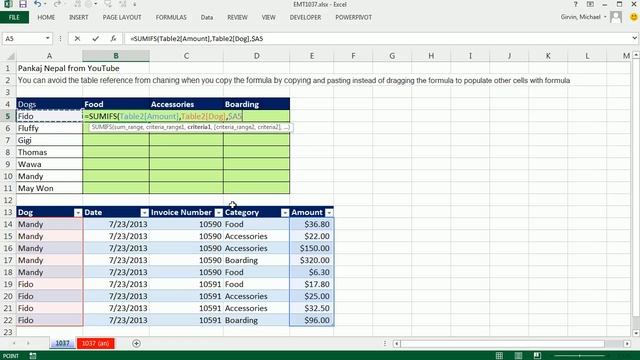This screenshot has height=360, width=640.
Task: Expand the Name Box dropdown arrow
Action: coord(48,38)
